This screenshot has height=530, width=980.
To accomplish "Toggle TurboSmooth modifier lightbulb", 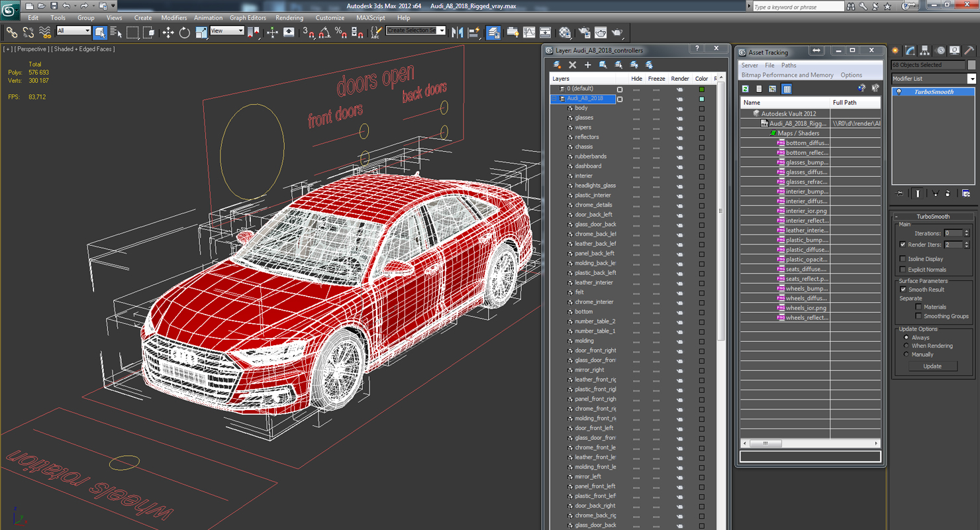I will 899,92.
